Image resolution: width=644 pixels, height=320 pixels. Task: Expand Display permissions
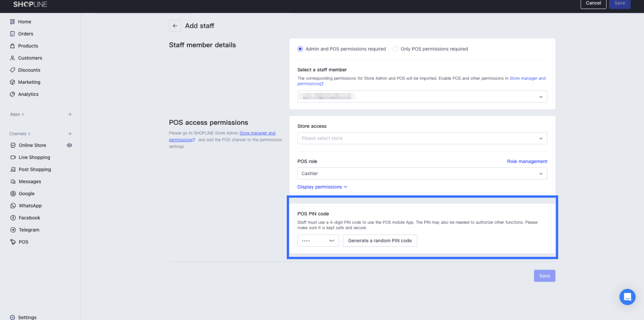322,187
